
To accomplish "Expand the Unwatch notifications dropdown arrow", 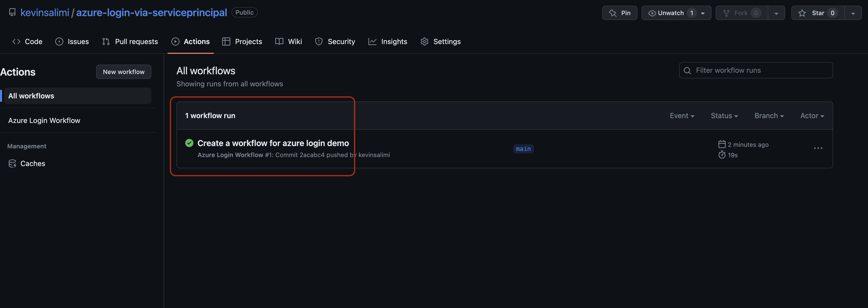I will coord(703,13).
